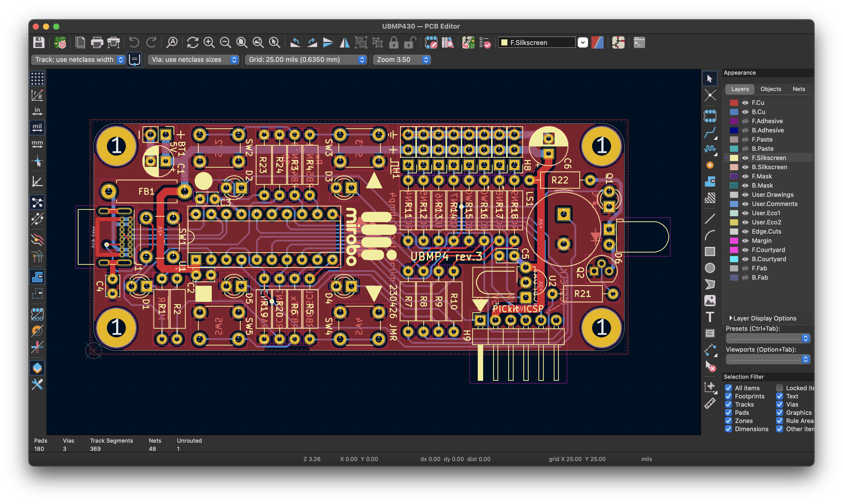Select the Route Tracks tool

click(x=710, y=132)
